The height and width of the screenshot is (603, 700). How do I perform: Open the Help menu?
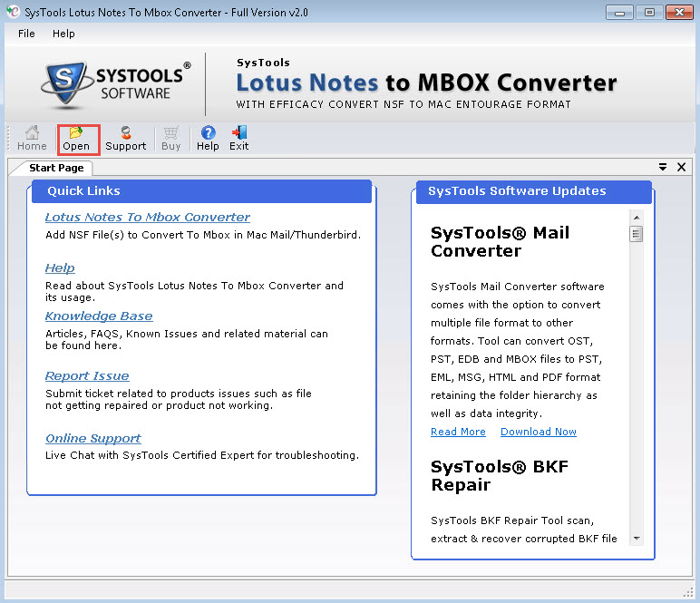(63, 34)
